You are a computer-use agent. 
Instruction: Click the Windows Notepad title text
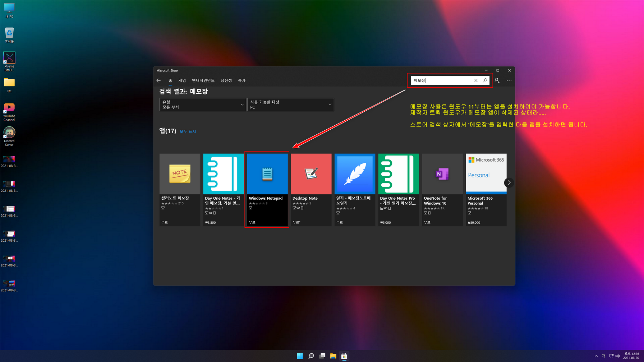click(266, 198)
